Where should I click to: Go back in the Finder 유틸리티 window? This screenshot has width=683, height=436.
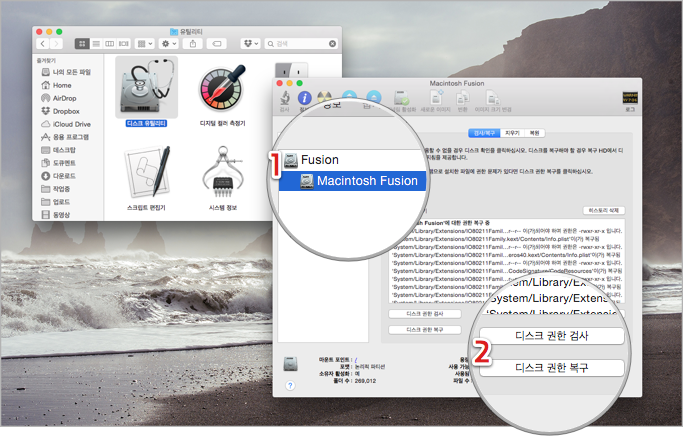pyautogui.click(x=43, y=44)
